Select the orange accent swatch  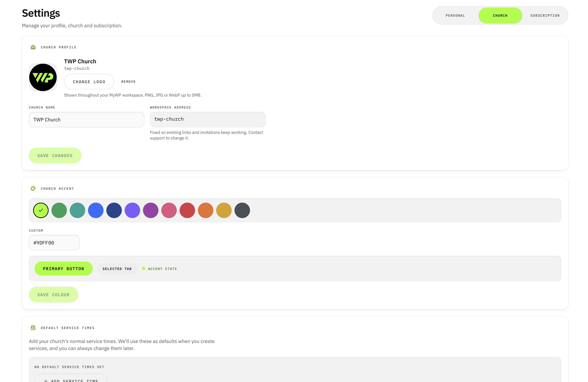(205, 210)
